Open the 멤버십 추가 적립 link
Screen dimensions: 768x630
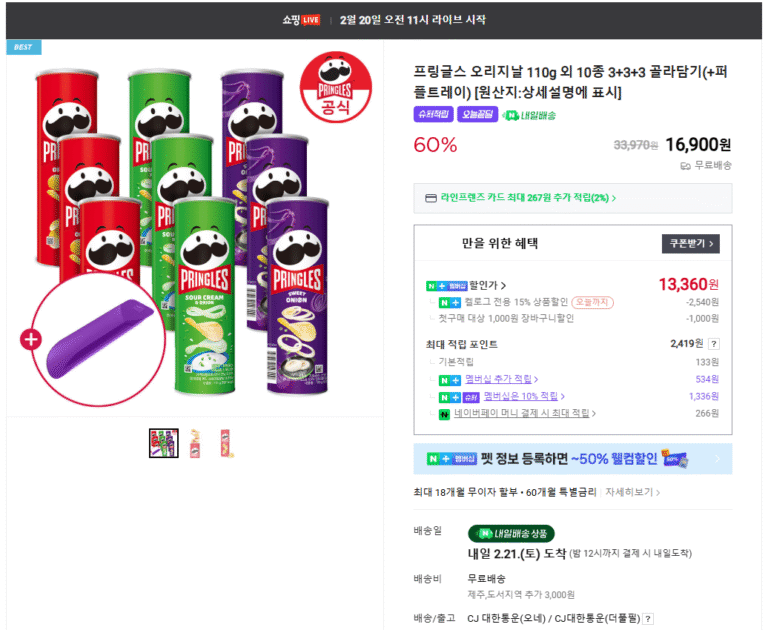click(x=501, y=379)
